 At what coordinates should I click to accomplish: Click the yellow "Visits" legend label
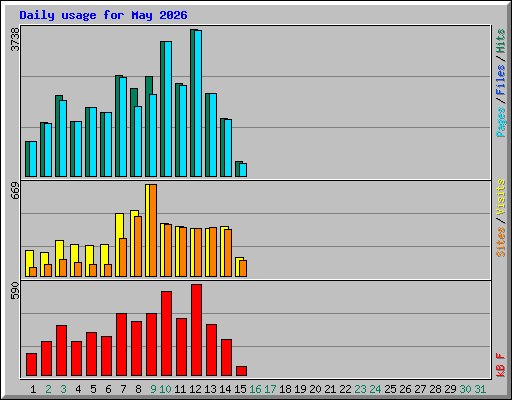coord(501,197)
